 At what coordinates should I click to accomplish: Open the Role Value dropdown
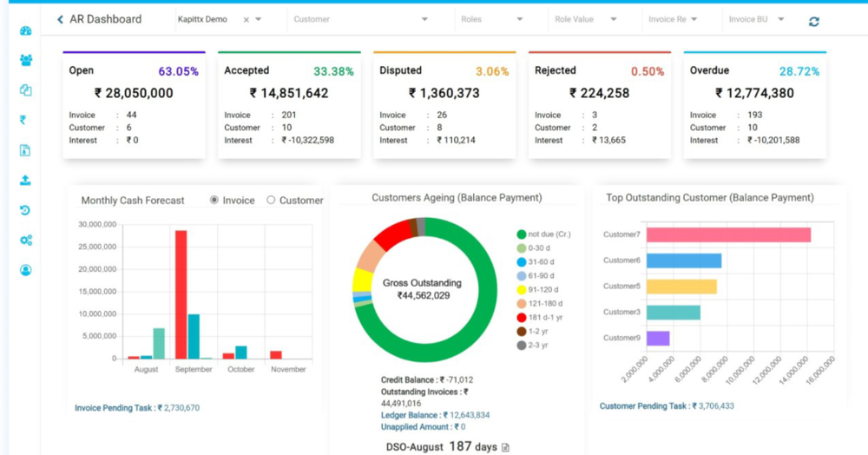(x=586, y=19)
